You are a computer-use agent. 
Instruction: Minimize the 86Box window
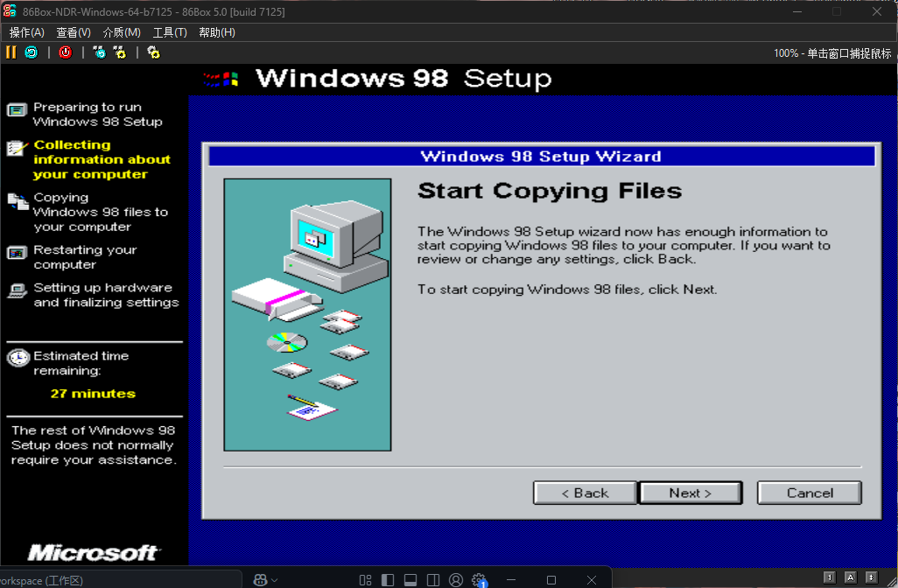(797, 11)
